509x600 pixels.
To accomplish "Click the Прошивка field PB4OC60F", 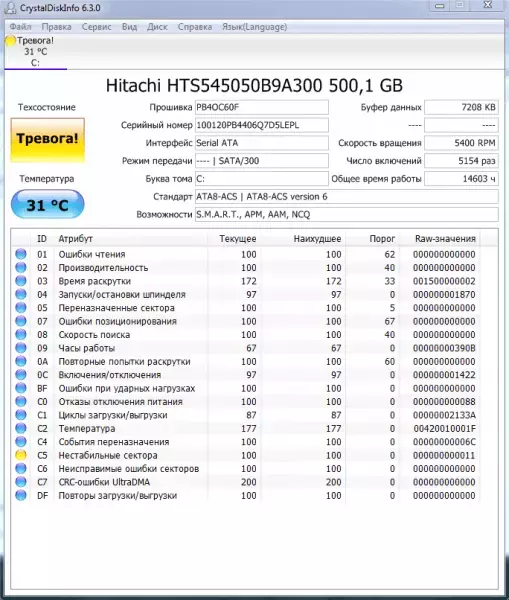I will click(262, 107).
